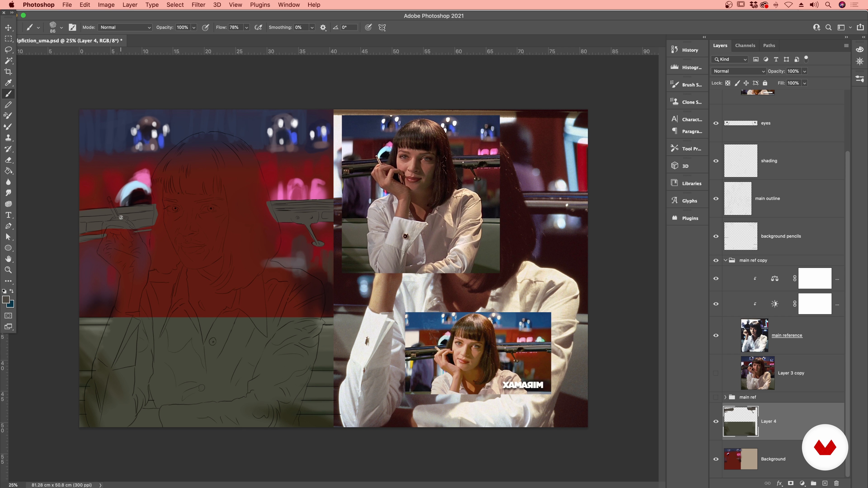Screen dimensions: 868x488
Task: Select the Crop tool
Action: pos(8,72)
